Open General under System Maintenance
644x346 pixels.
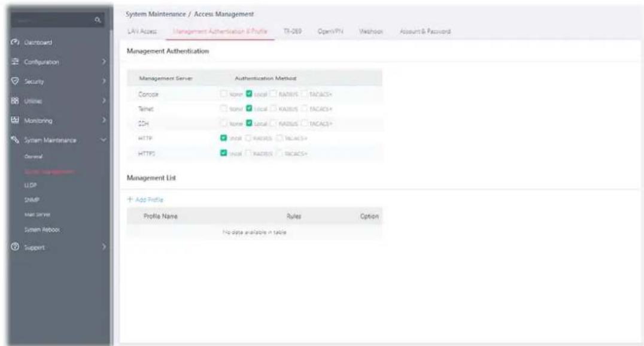34,157
